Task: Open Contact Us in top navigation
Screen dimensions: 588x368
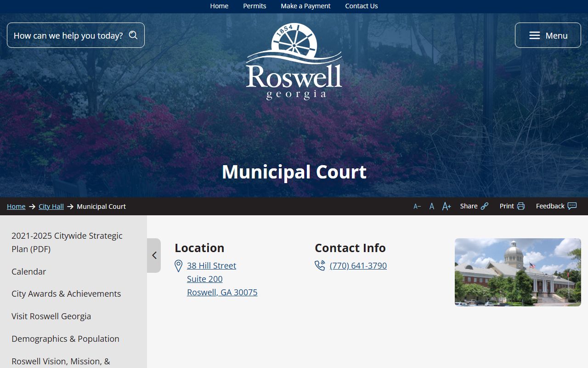Action: pos(362,6)
